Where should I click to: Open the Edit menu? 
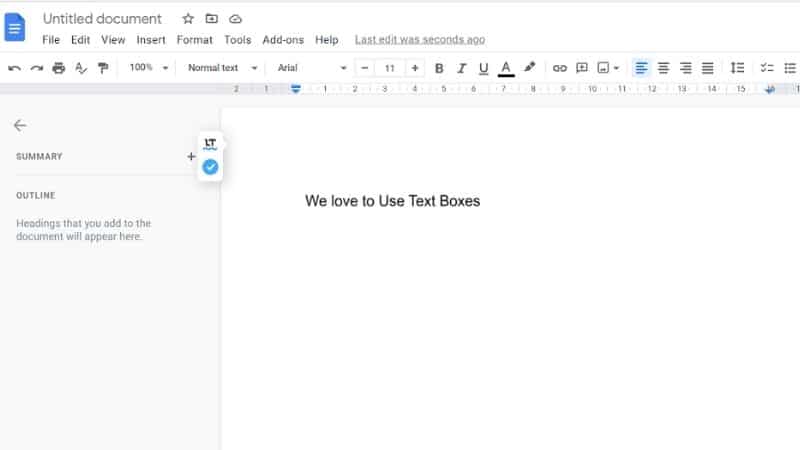81,40
